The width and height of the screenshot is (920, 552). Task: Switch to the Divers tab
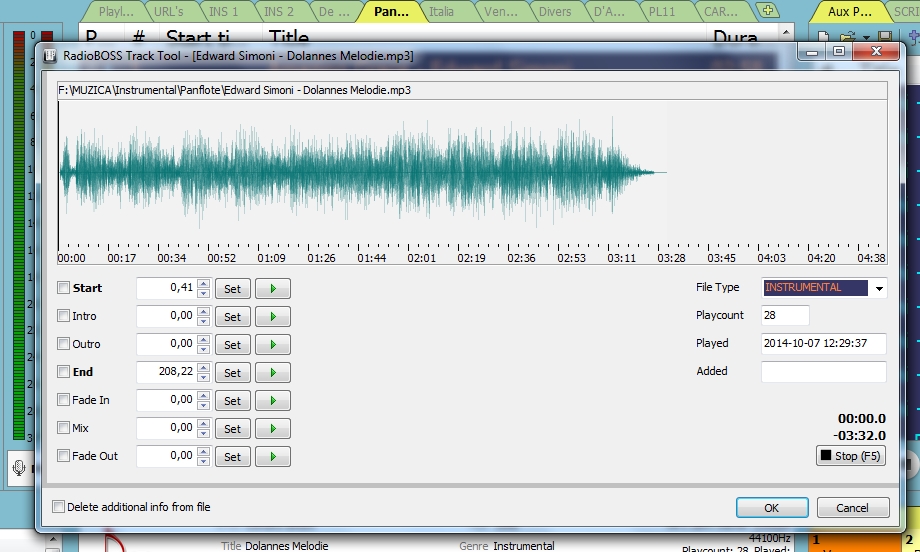(x=555, y=11)
